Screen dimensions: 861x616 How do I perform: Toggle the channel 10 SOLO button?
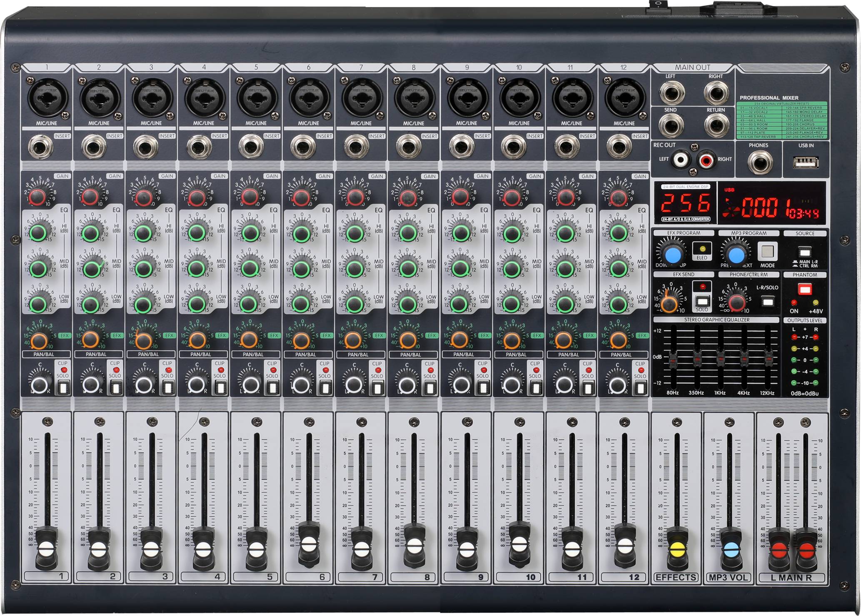point(535,388)
